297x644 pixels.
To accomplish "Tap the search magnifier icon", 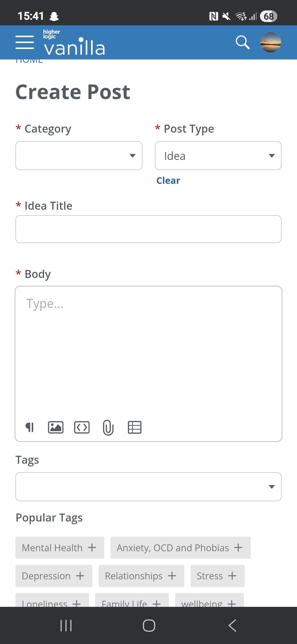I will click(x=243, y=42).
